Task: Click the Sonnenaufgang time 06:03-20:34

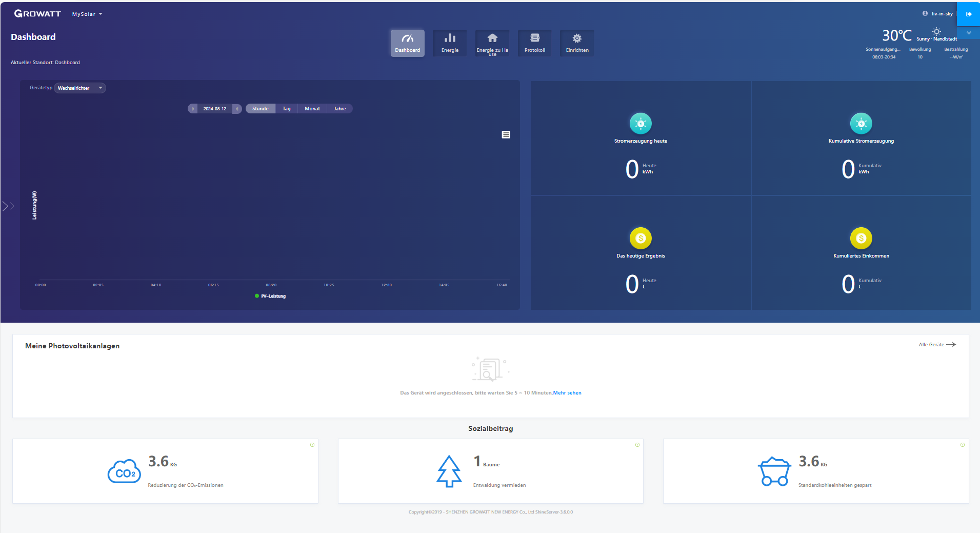Action: [x=884, y=57]
